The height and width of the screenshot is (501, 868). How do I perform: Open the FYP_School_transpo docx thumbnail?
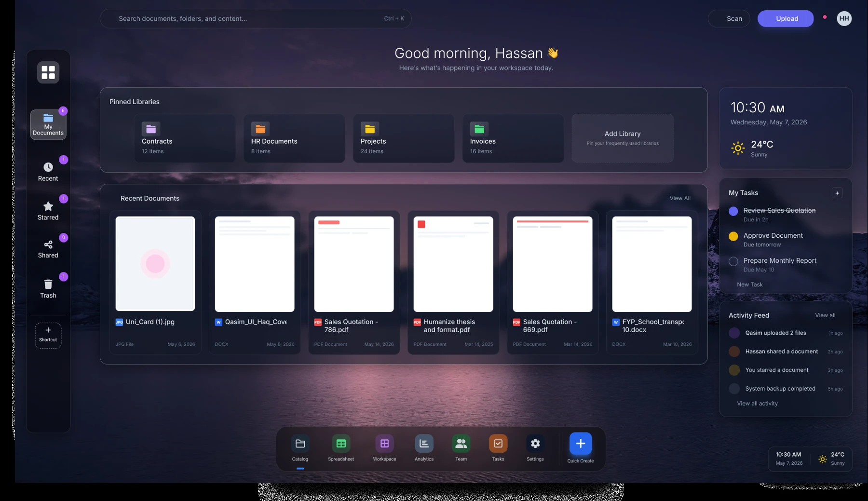click(652, 264)
